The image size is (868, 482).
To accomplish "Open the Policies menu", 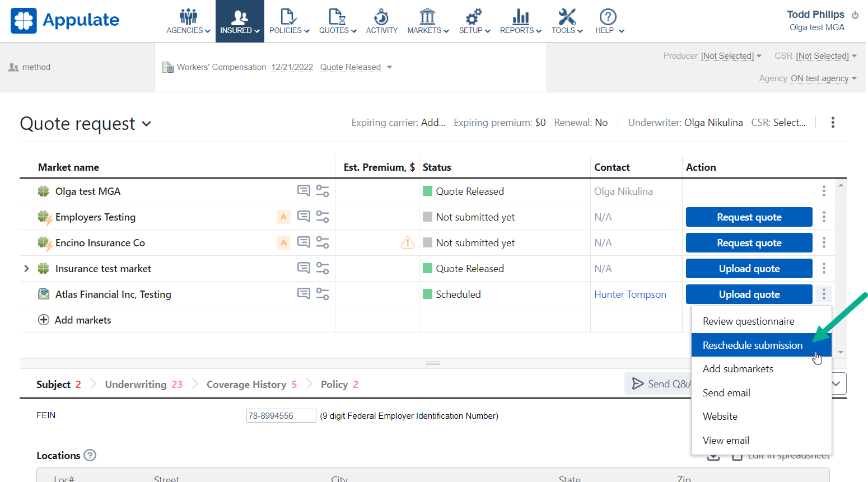I will (x=289, y=21).
